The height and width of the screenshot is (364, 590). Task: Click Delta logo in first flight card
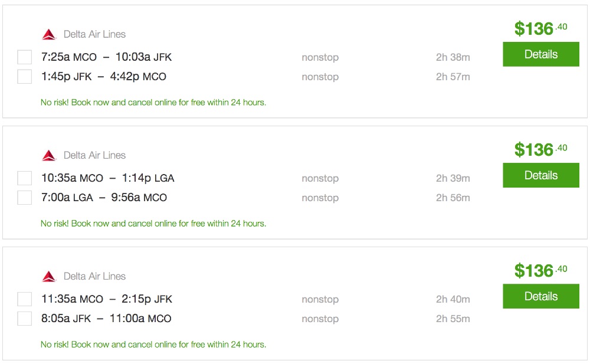click(49, 34)
